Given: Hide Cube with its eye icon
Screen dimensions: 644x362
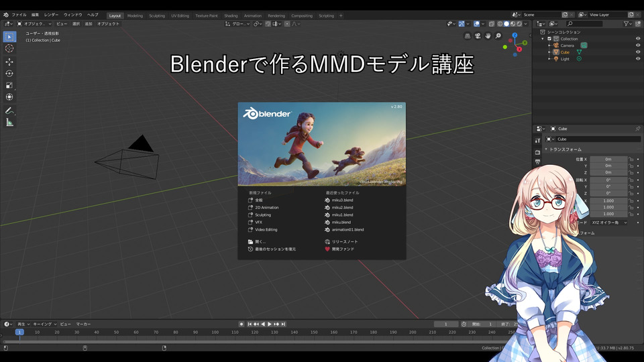Looking at the screenshot, I should tap(638, 52).
